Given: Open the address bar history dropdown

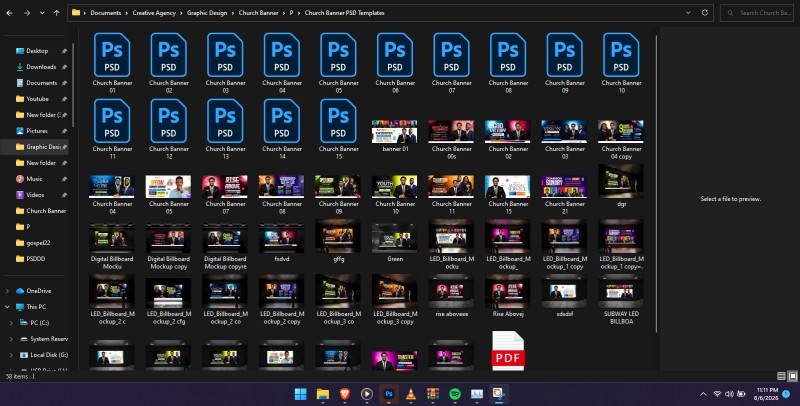Looking at the screenshot, I should click(x=688, y=13).
